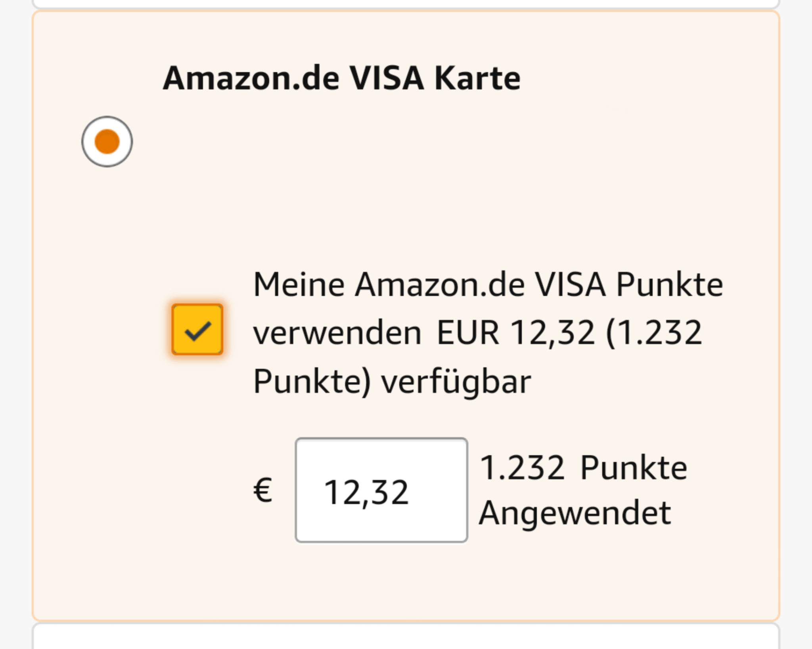Select the Amazon.de VISA Karte radio button
This screenshot has width=812, height=649.
[107, 141]
